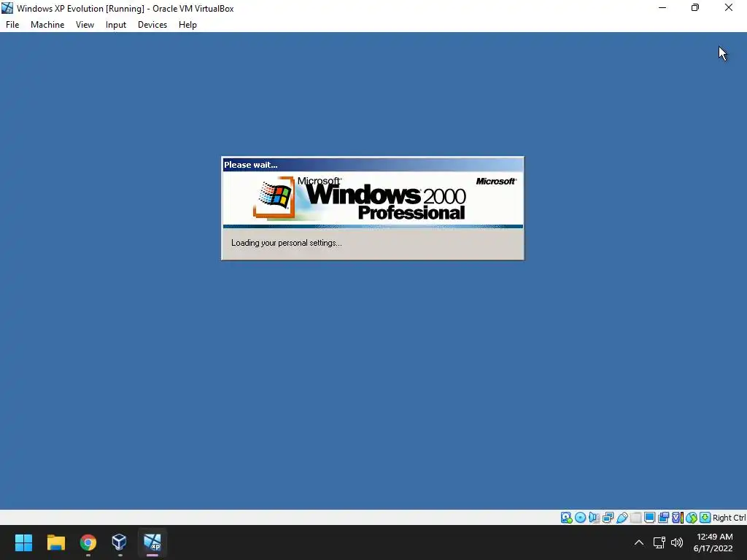Open the Windows Start menu
747x560 pixels.
tap(23, 542)
